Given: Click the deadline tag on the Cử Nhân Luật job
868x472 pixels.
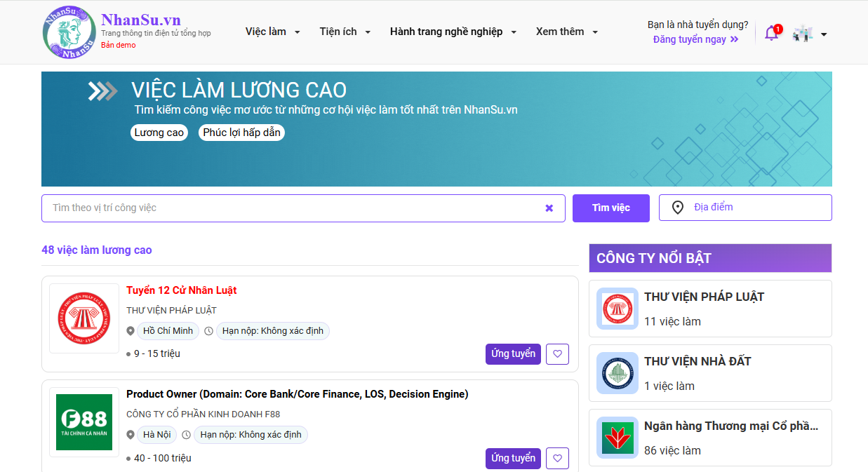Looking at the screenshot, I should tap(273, 331).
